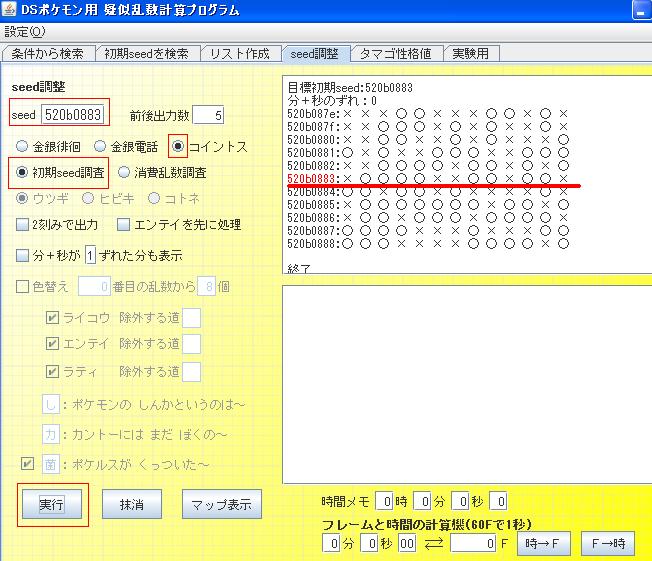Click the last 時間メモ field after 秒
Image resolution: width=652 pixels, height=561 pixels.
click(x=498, y=501)
